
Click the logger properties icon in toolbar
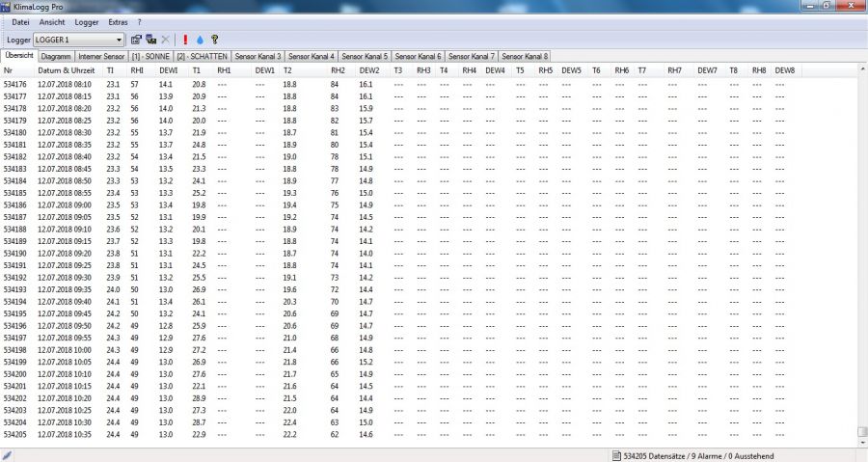click(x=136, y=41)
